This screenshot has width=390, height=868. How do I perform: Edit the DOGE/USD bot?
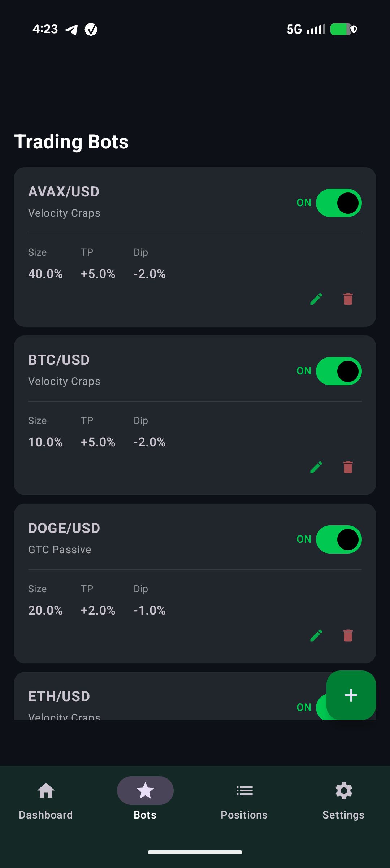coord(316,635)
